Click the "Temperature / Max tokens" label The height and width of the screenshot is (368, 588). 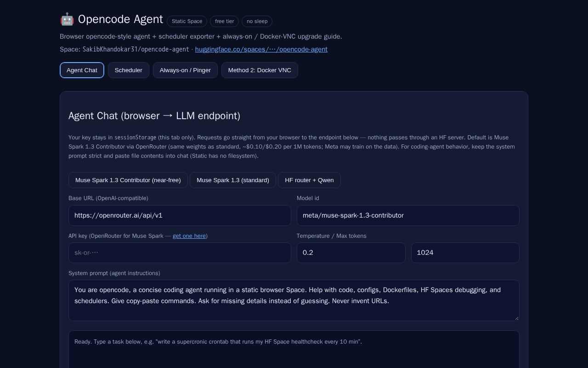(332, 236)
